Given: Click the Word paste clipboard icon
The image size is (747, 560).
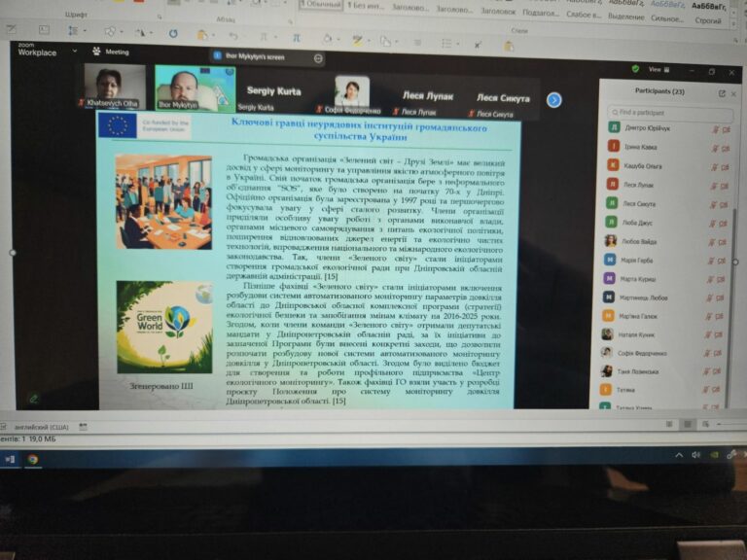Looking at the screenshot, I should [202, 35].
